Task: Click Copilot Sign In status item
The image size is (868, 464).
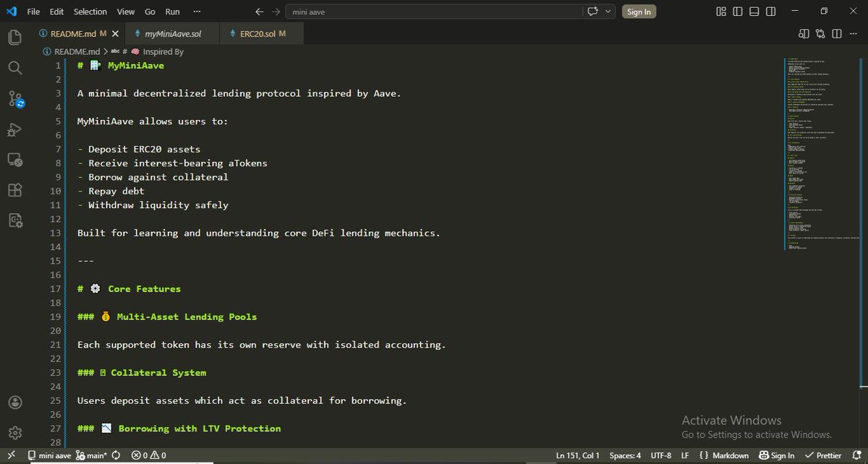Action: tap(776, 455)
